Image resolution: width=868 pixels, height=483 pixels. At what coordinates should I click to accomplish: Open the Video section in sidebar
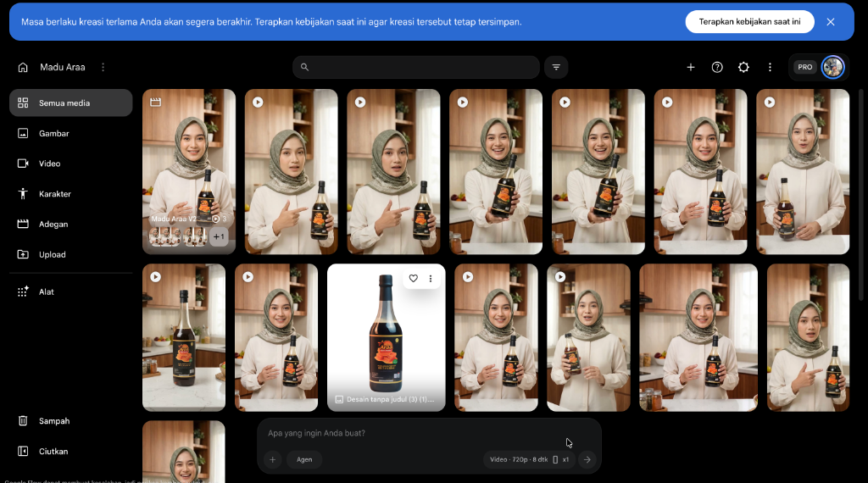[x=71, y=164]
